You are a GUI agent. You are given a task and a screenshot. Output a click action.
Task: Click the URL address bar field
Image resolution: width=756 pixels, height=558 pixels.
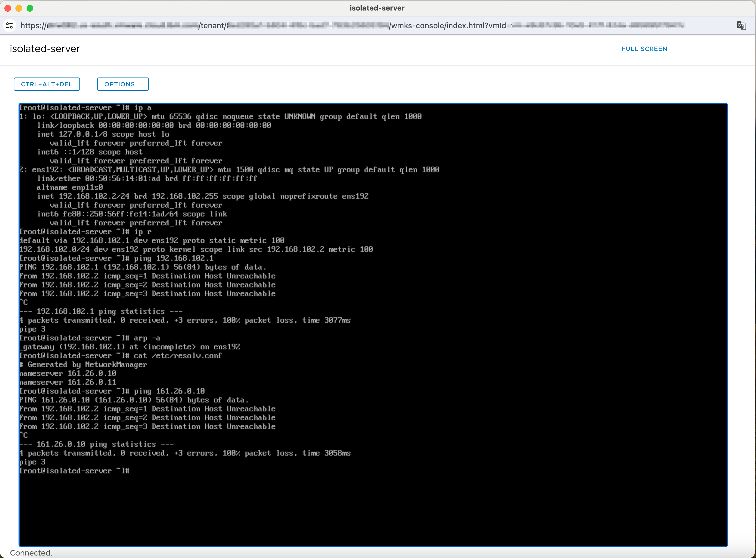371,25
